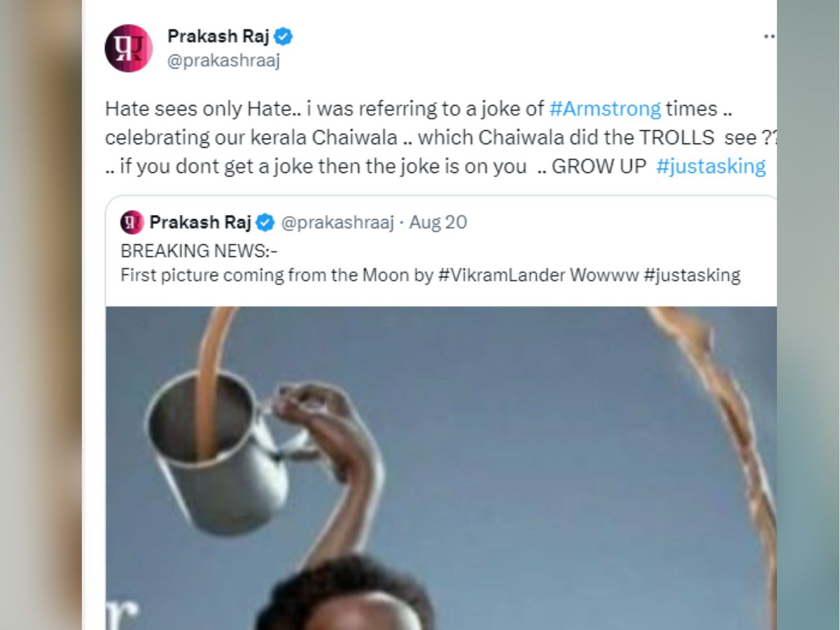
Task: Open Prakash Raj's large profile avatar
Action: [129, 48]
